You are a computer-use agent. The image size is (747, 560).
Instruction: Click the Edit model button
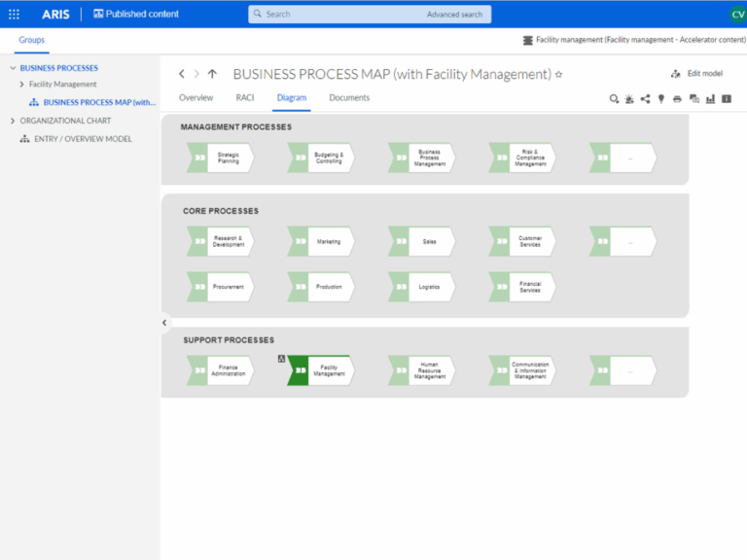697,73
